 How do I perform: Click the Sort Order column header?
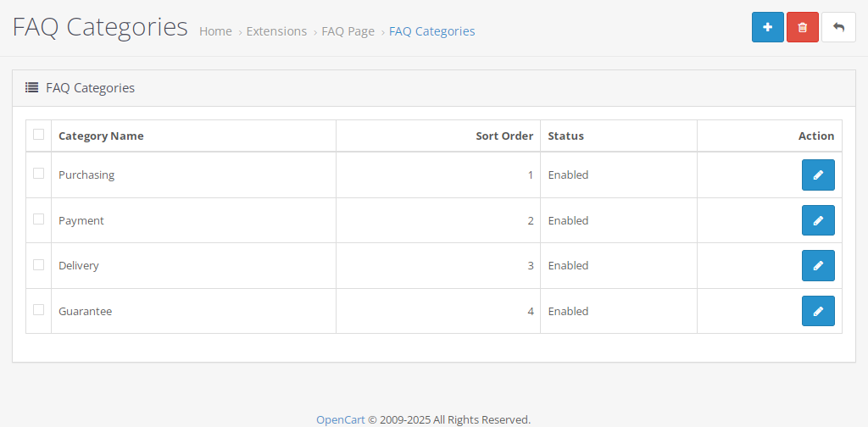coord(504,136)
